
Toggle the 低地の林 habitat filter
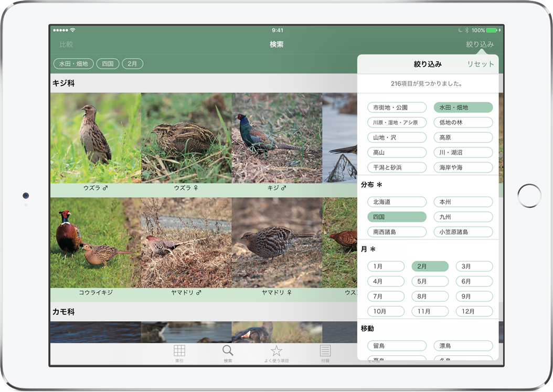(x=463, y=122)
